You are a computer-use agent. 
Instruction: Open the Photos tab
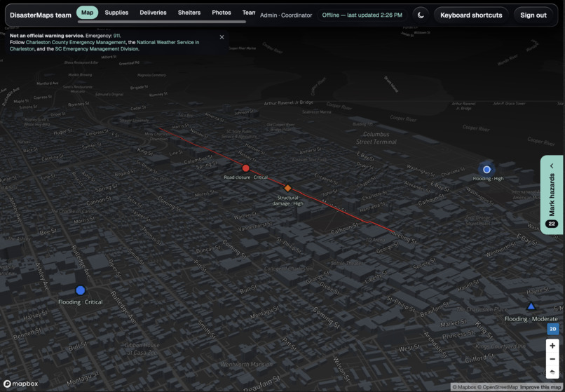[x=222, y=13]
